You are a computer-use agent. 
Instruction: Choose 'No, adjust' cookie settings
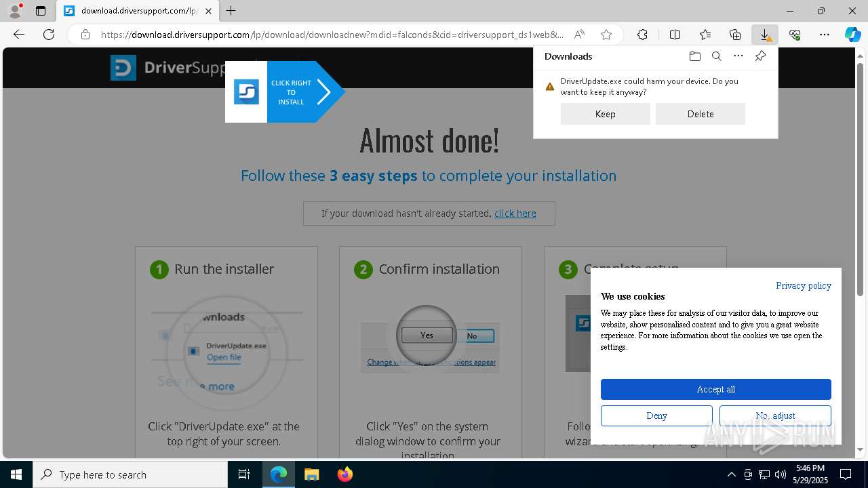[775, 415]
